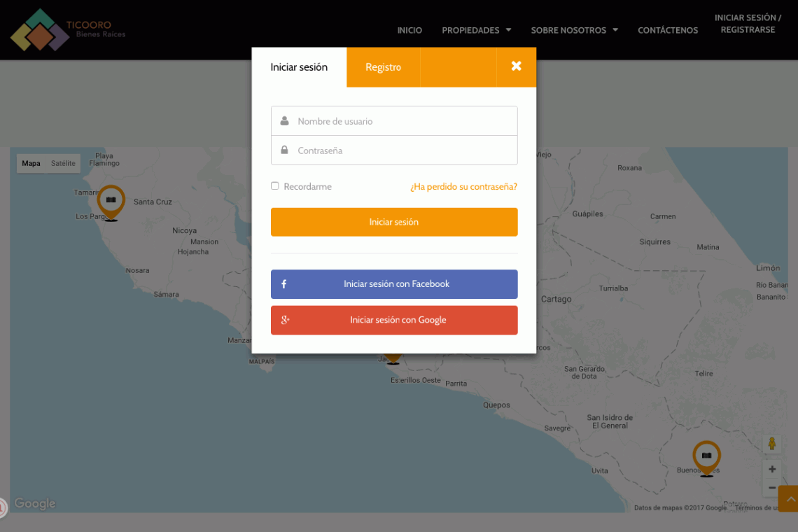Screen dimensions: 798x532
Task: Click the scroll-to-top arrow button
Action: pyautogui.click(x=788, y=499)
